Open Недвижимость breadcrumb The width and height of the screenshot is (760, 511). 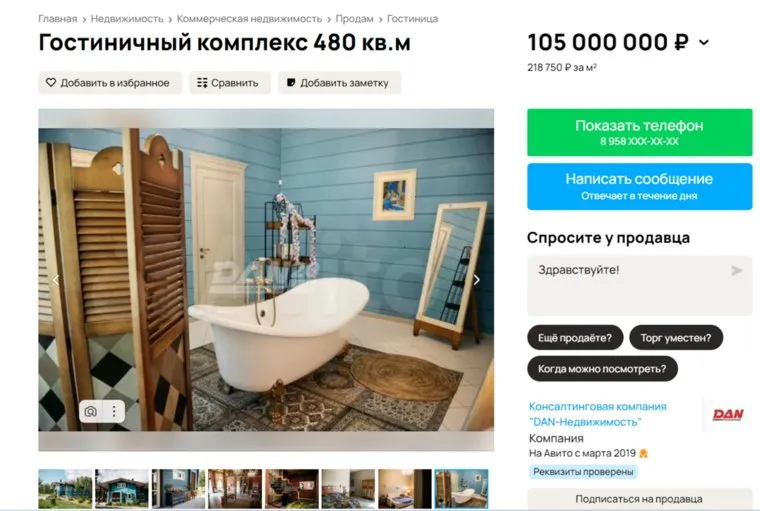point(127,19)
